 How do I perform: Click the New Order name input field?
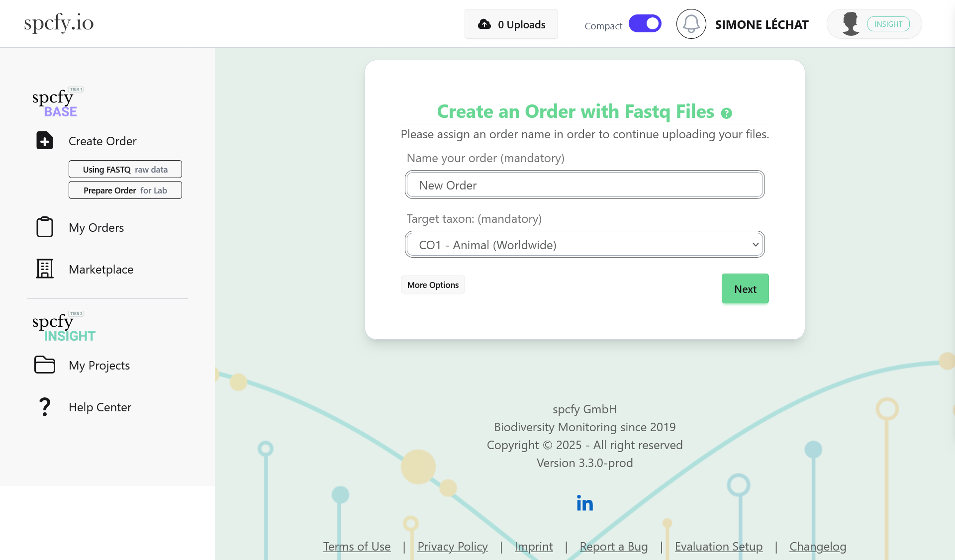click(584, 185)
